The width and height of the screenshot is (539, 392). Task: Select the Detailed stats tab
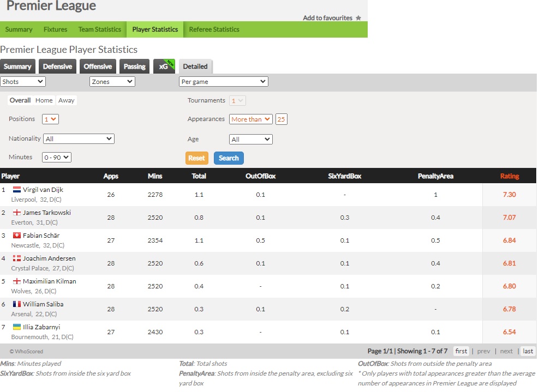click(195, 67)
